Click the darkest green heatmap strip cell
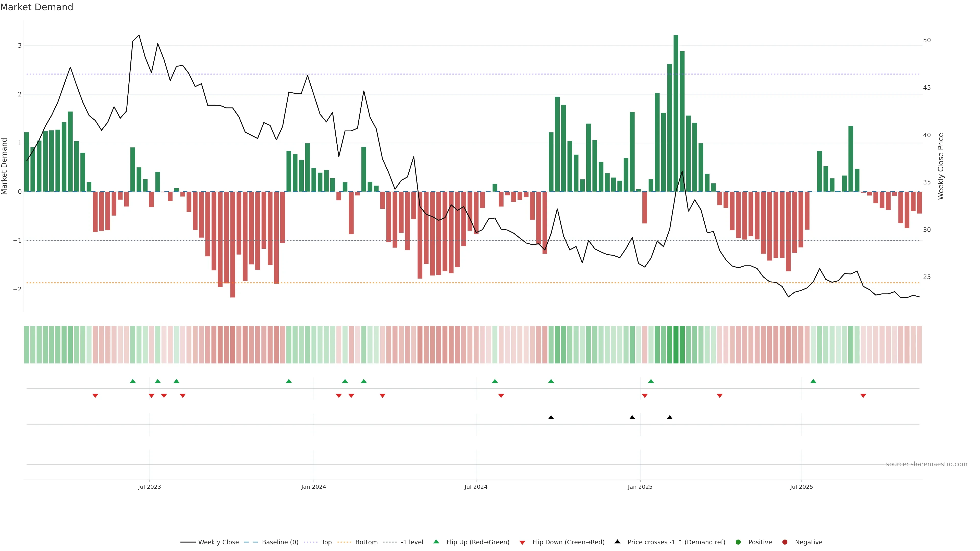Screen dimensions: 980x551 [x=676, y=345]
